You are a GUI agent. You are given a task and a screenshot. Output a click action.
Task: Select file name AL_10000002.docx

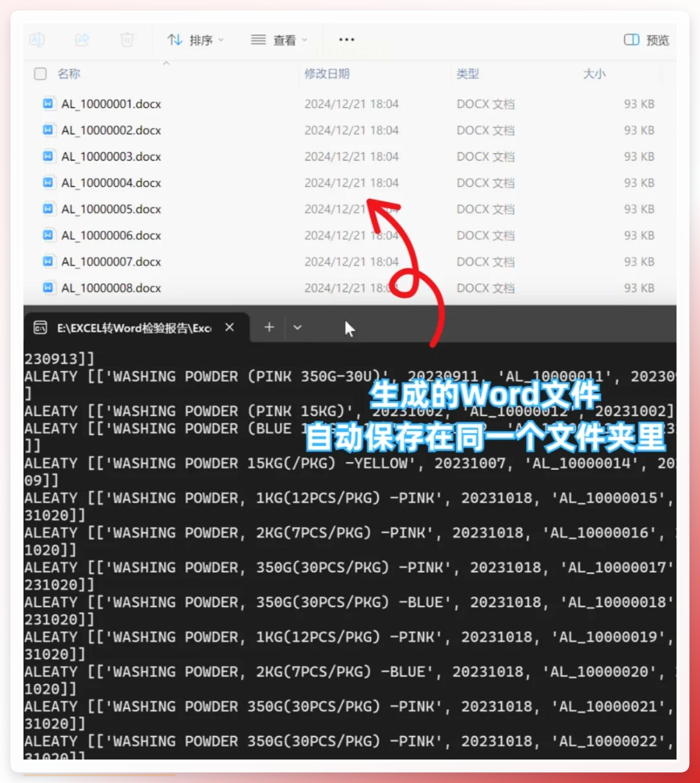click(111, 130)
